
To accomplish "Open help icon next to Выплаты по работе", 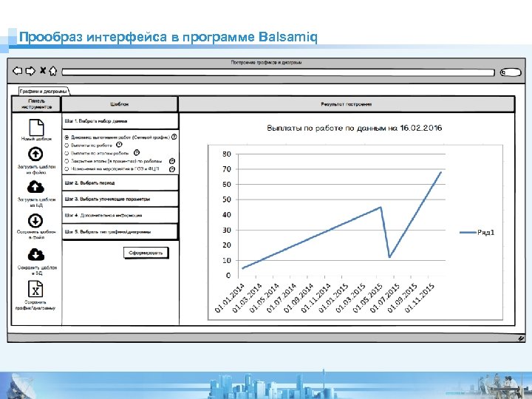I will click(119, 145).
